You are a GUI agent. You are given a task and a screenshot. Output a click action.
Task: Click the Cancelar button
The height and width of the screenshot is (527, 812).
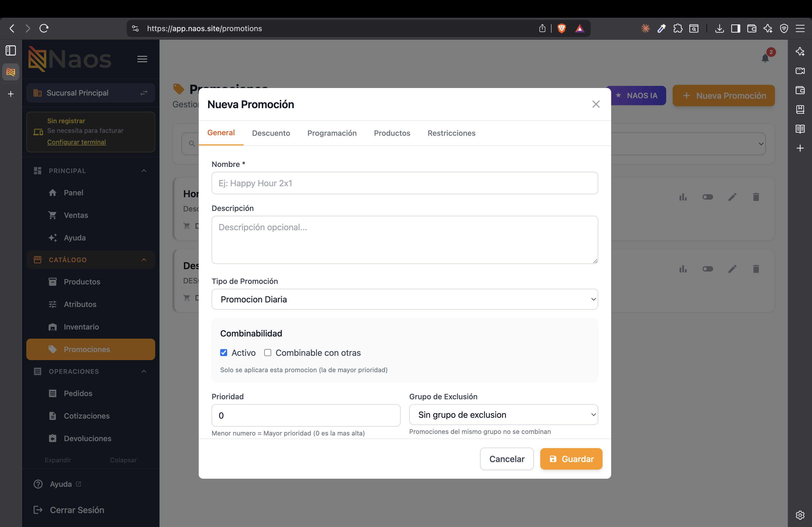507,459
